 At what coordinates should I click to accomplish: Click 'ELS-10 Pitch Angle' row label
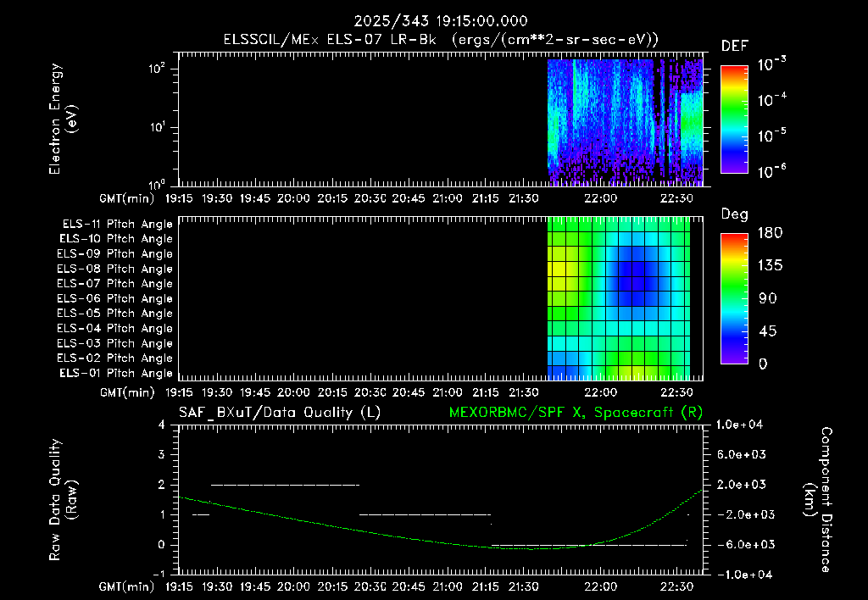116,239
